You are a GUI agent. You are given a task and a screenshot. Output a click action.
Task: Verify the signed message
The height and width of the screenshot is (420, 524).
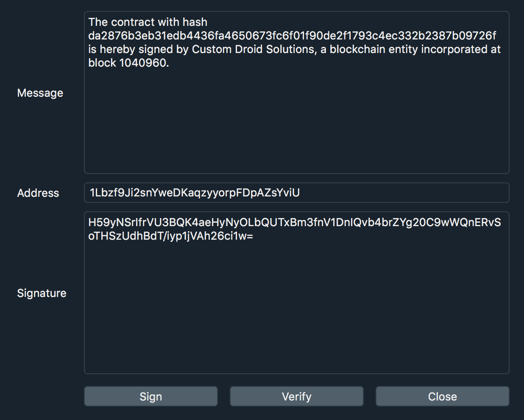click(296, 396)
